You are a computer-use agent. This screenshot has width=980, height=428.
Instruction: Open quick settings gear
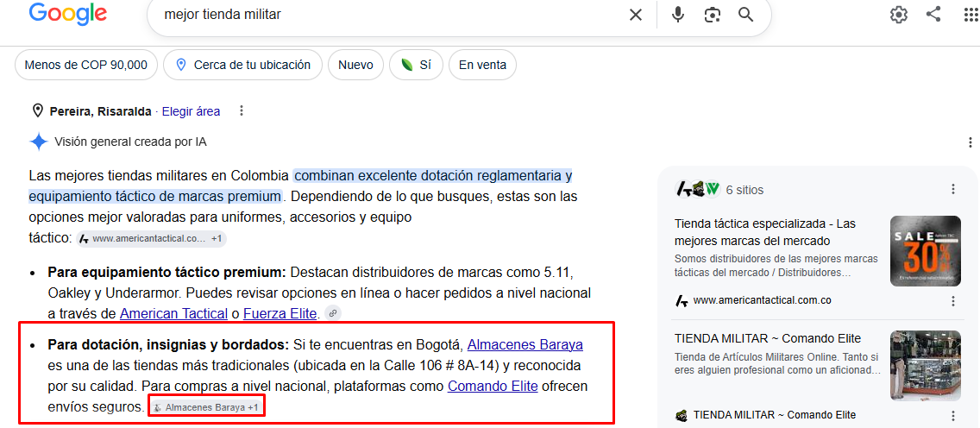898,15
